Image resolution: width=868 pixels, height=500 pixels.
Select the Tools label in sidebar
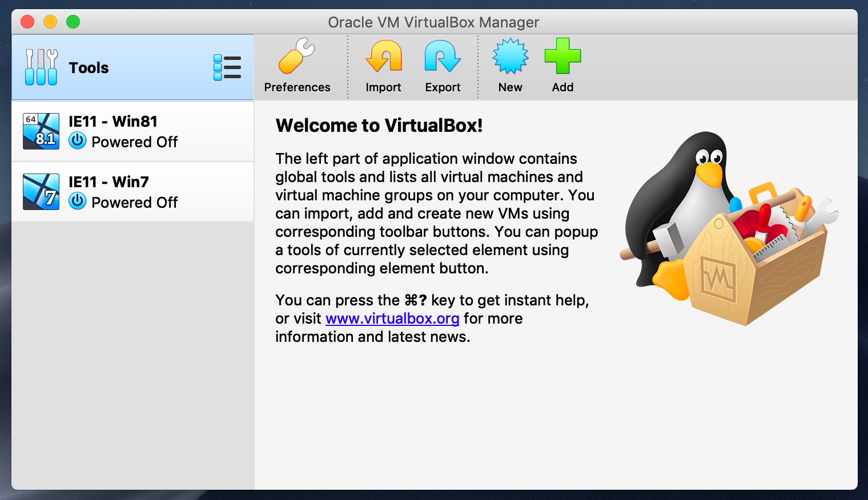tap(89, 68)
